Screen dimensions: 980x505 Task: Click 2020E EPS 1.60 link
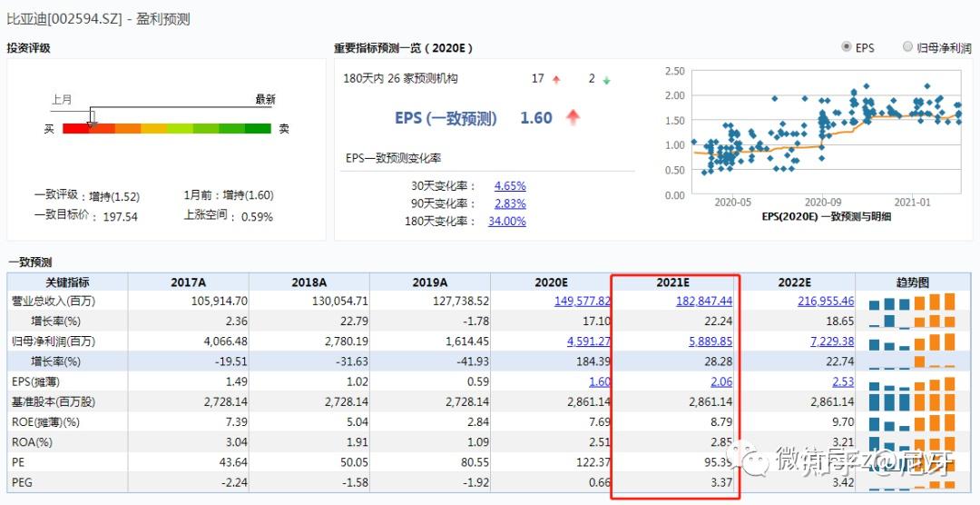[x=600, y=381]
